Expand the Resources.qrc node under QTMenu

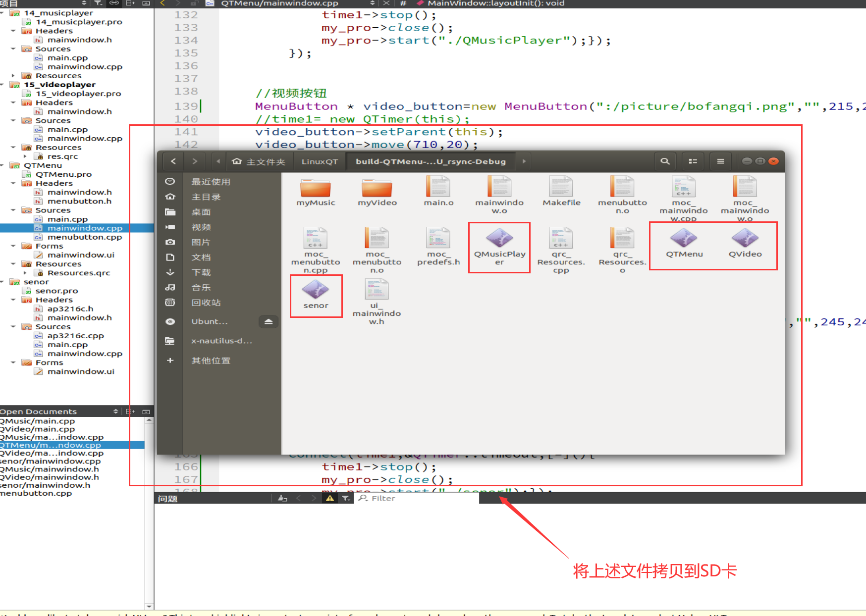pyautogui.click(x=25, y=273)
